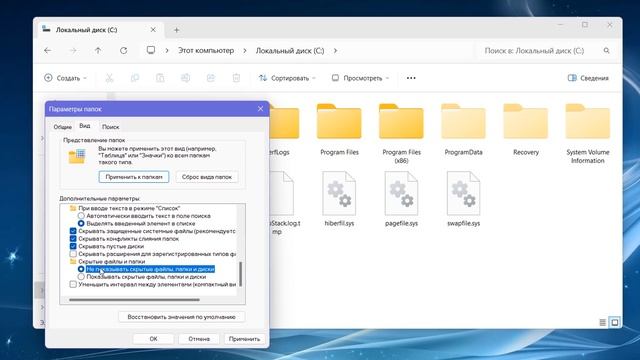Click the Copy toolbar icon
Image resolution: width=640 pixels, height=360 pixels.
coord(135,78)
